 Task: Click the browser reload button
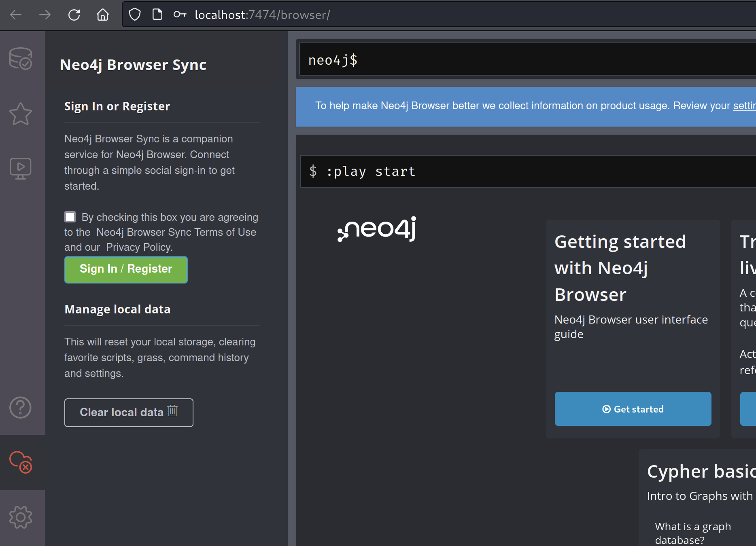[74, 15]
